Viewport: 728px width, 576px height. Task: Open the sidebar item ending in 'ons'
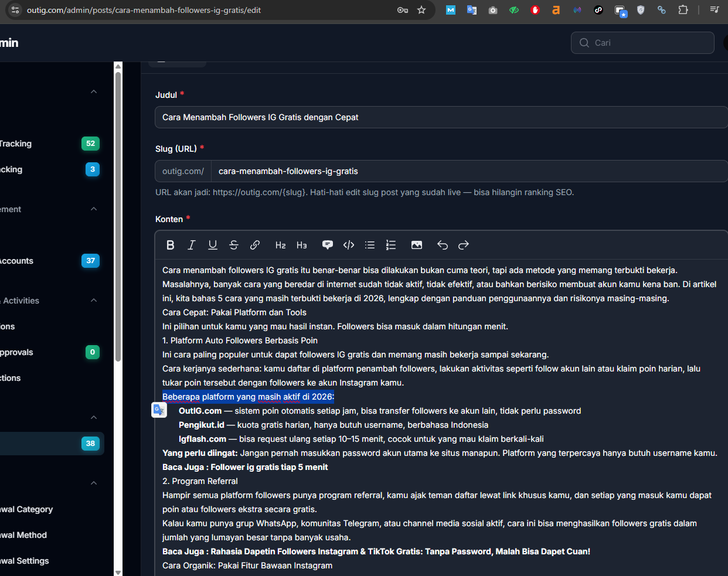[52, 326]
